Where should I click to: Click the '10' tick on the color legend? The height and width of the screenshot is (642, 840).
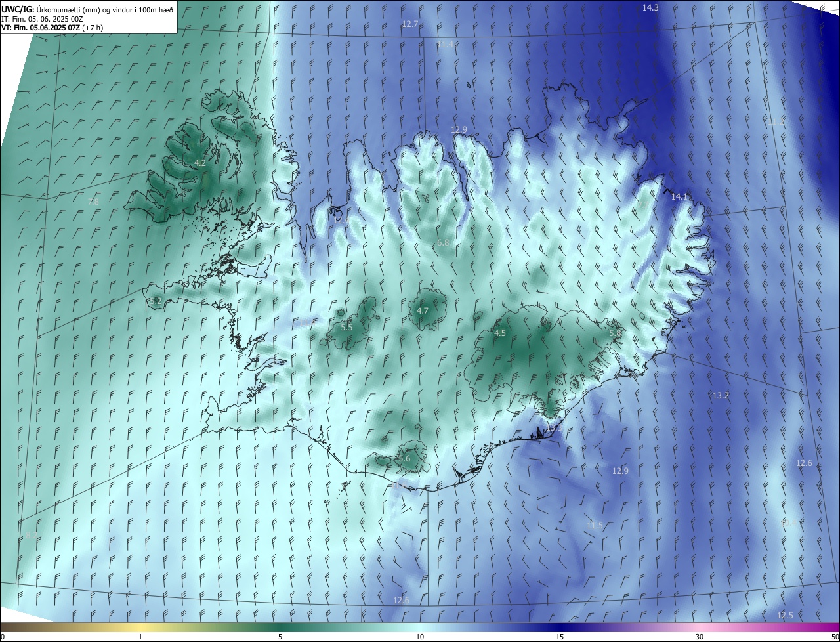coord(420,637)
